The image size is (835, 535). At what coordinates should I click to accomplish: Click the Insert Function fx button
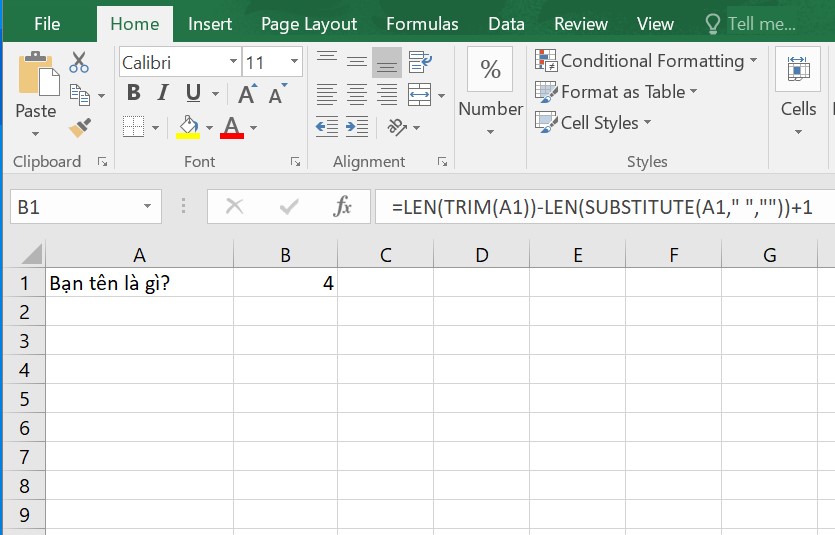coord(342,206)
